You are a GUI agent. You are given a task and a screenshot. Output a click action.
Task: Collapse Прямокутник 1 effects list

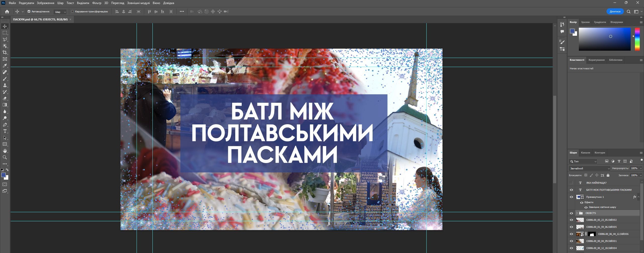coord(638,197)
